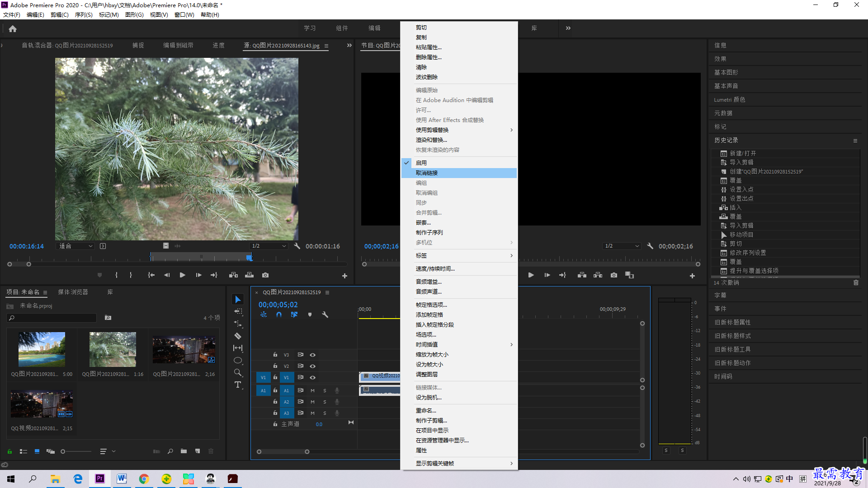
Task: Expand workspace overflow chevrons
Action: [x=568, y=28]
